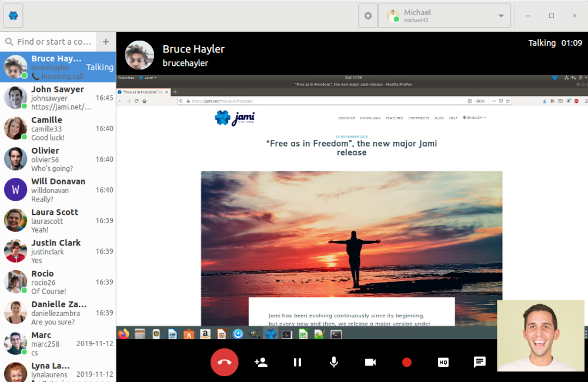Open John Sawyer conversation
The width and height of the screenshot is (588, 382).
pos(58,98)
